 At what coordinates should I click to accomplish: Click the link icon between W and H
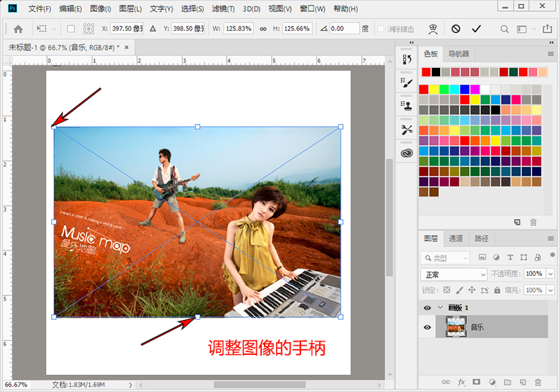click(x=263, y=29)
